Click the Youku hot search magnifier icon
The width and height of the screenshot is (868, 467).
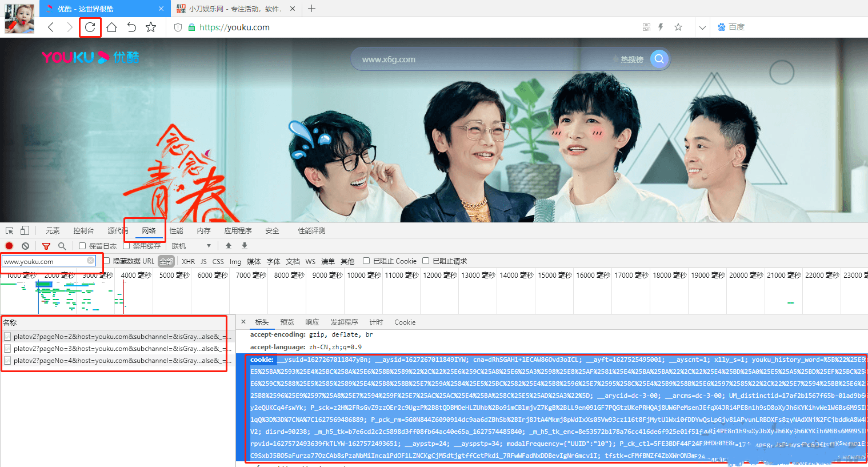point(658,58)
